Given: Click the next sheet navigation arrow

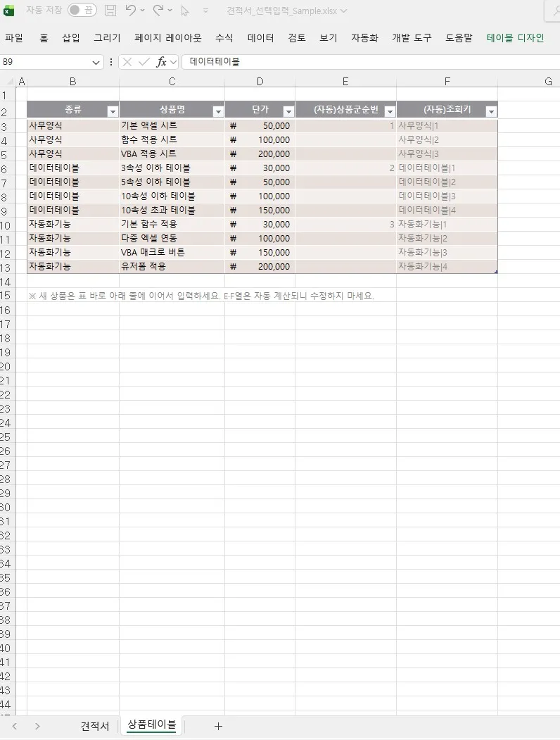Looking at the screenshot, I should point(37,727).
